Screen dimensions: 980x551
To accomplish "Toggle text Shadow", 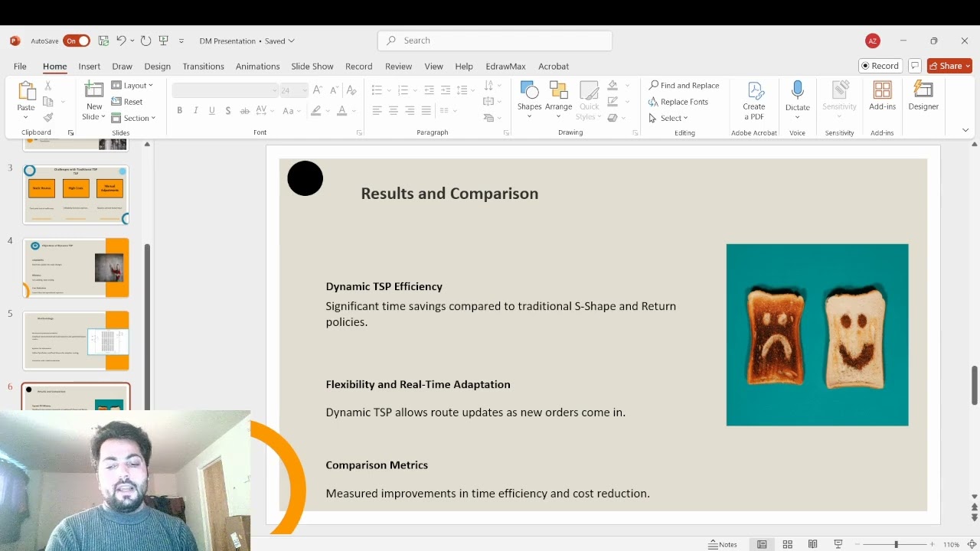I will pyautogui.click(x=227, y=111).
